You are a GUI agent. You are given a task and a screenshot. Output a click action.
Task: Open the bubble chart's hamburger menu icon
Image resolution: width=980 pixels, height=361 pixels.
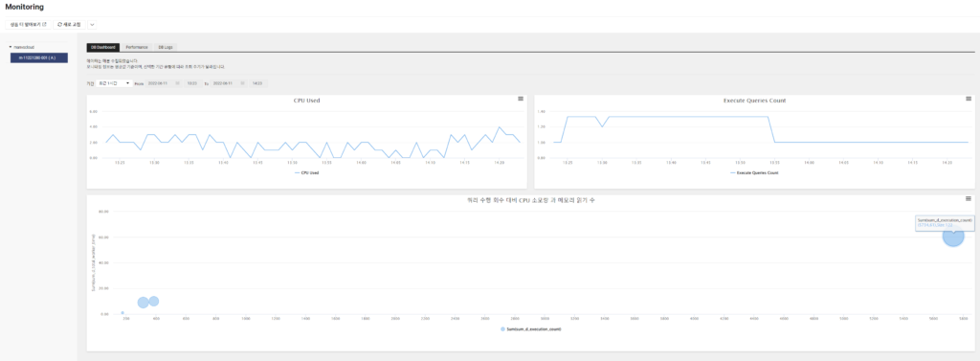pos(969,198)
